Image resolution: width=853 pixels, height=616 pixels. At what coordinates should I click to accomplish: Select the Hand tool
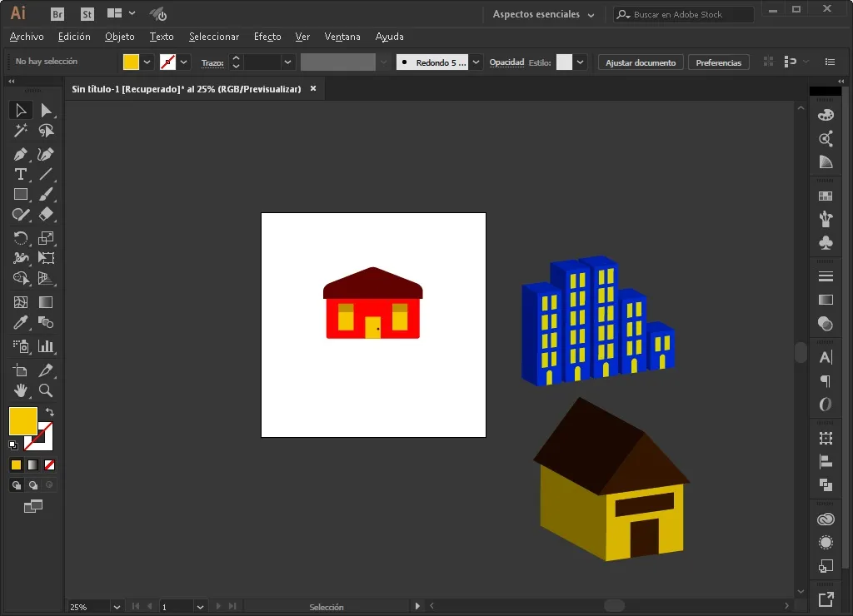(x=21, y=390)
